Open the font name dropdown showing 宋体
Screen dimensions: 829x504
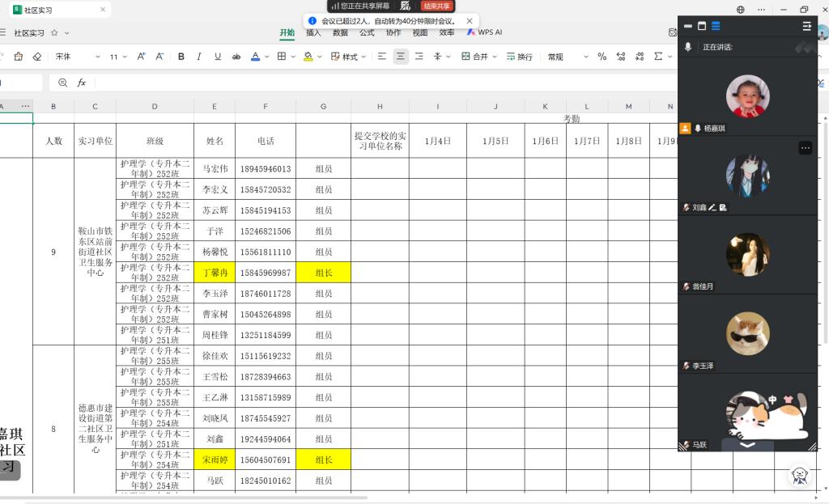pyautogui.click(x=77, y=57)
